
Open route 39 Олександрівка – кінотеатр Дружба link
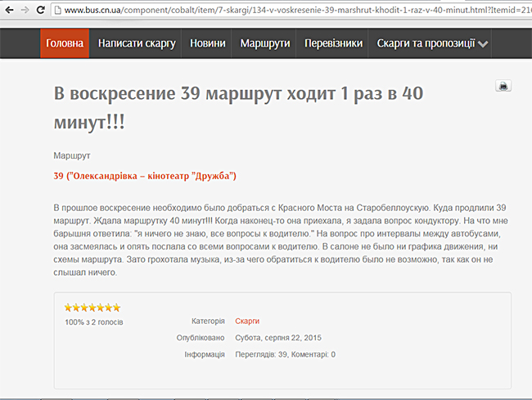[x=145, y=176]
